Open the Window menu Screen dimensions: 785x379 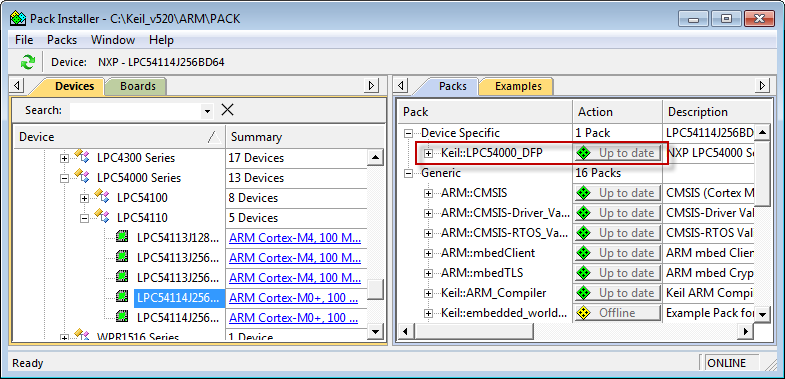pyautogui.click(x=113, y=40)
